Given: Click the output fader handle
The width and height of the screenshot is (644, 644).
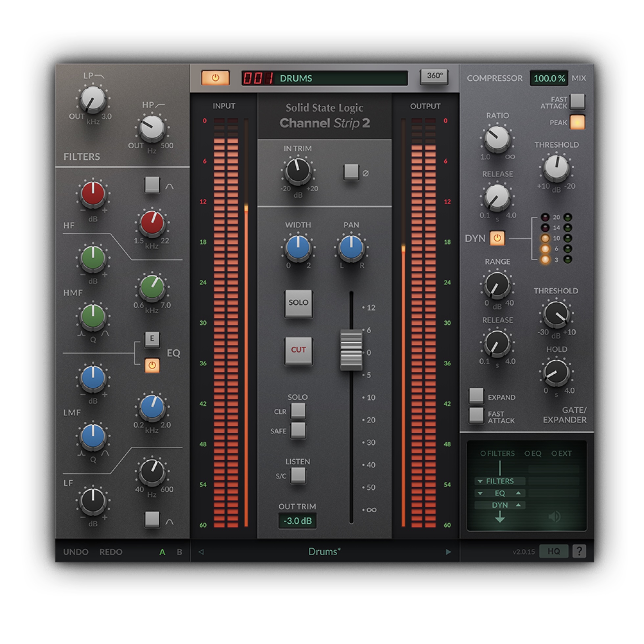Looking at the screenshot, I should pos(351,350).
